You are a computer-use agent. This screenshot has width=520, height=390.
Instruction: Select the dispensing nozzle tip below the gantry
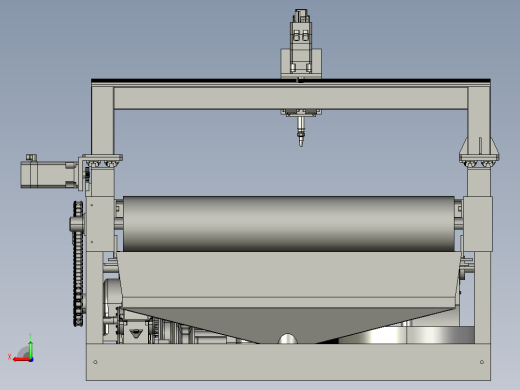point(301,138)
